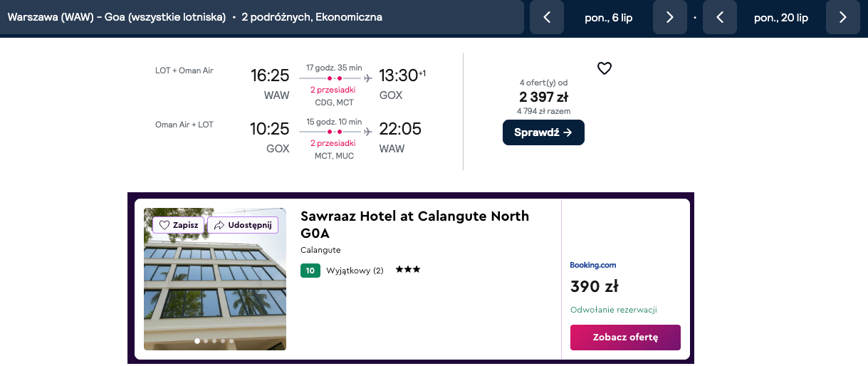Save flight with the heart icon
This screenshot has width=868, height=366.
(x=605, y=68)
